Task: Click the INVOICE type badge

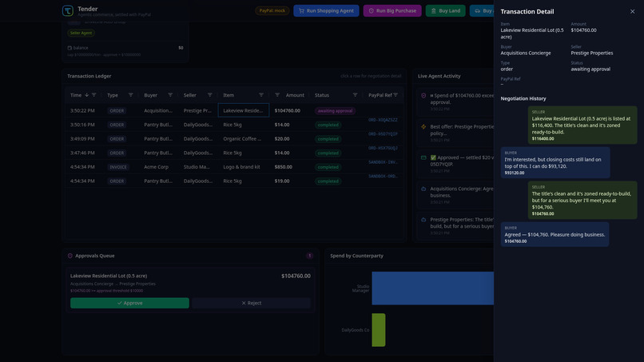Action: [x=118, y=167]
